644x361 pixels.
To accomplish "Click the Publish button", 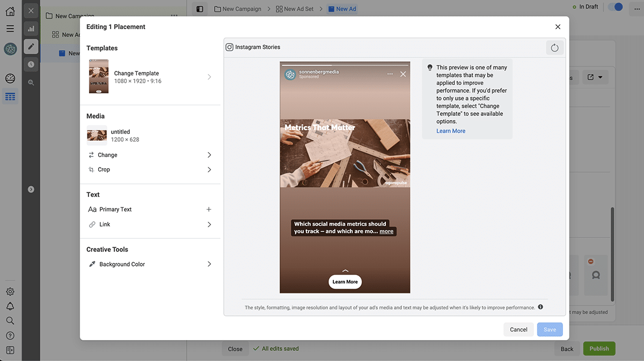I will 599,348.
